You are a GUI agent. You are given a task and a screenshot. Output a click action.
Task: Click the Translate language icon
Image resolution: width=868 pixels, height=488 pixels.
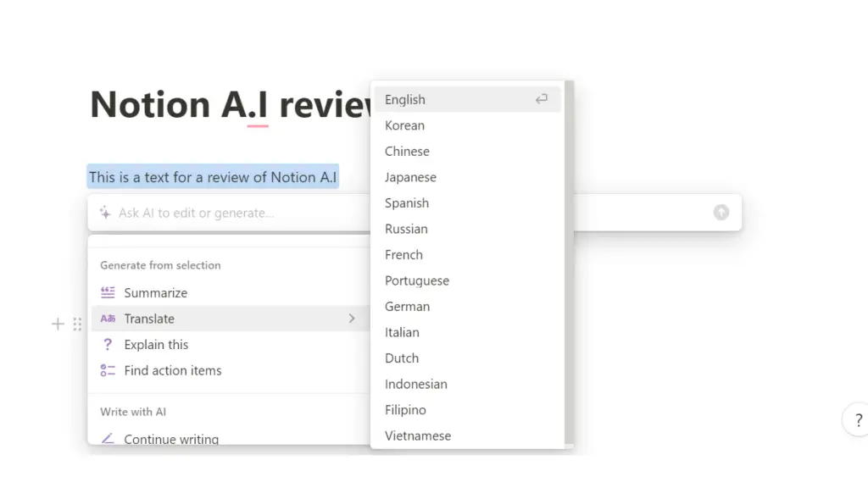click(108, 319)
